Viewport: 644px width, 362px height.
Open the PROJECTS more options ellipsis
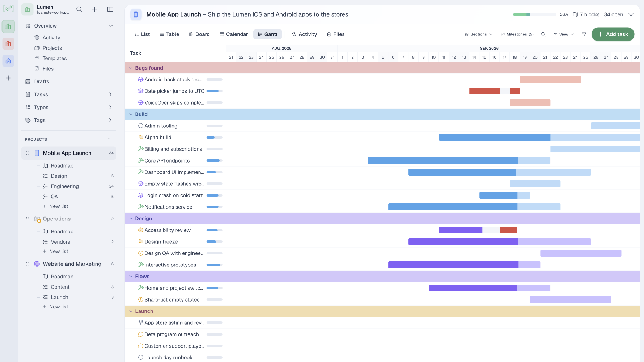click(110, 139)
